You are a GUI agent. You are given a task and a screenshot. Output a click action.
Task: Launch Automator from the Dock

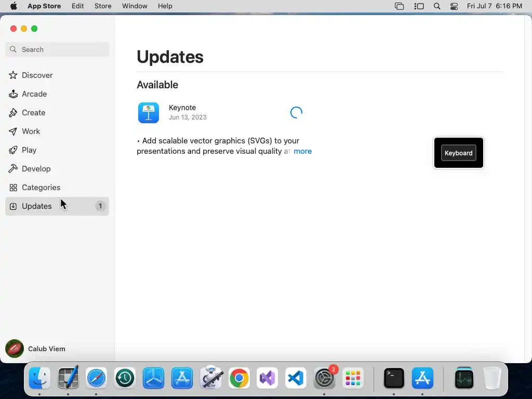(x=211, y=378)
